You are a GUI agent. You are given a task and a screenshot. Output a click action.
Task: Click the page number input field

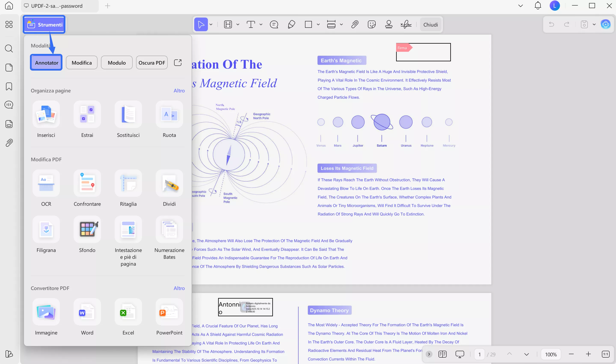coord(479,354)
